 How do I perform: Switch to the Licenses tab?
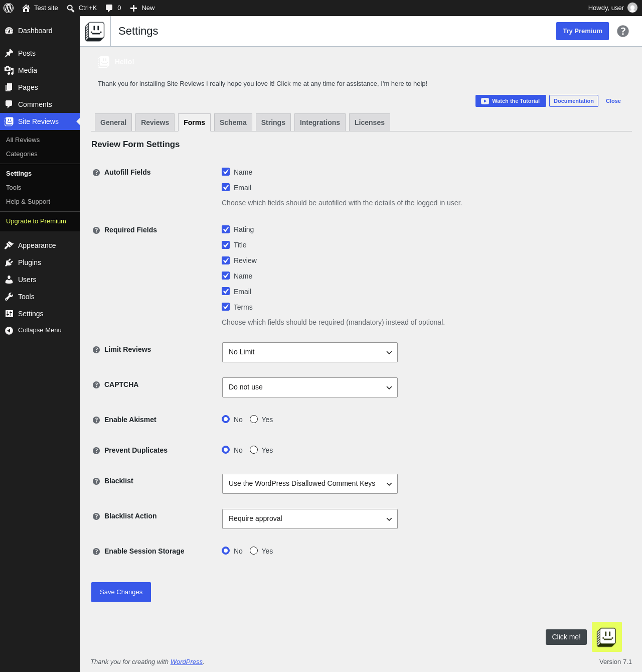370,122
